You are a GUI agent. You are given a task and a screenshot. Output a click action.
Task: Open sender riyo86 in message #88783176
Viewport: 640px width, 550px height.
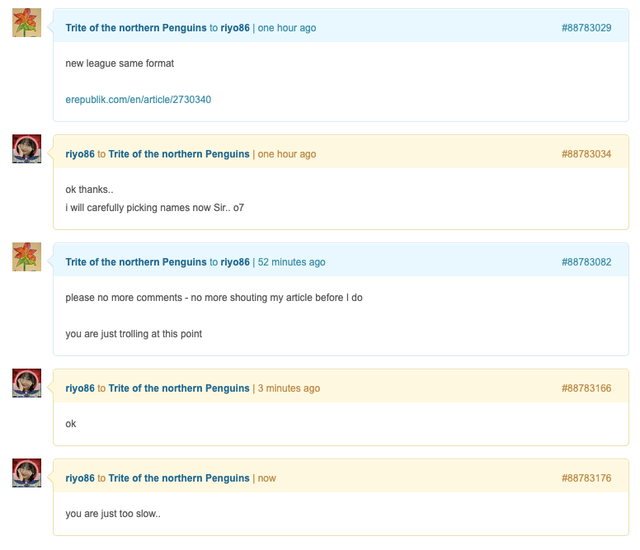[x=80, y=478]
